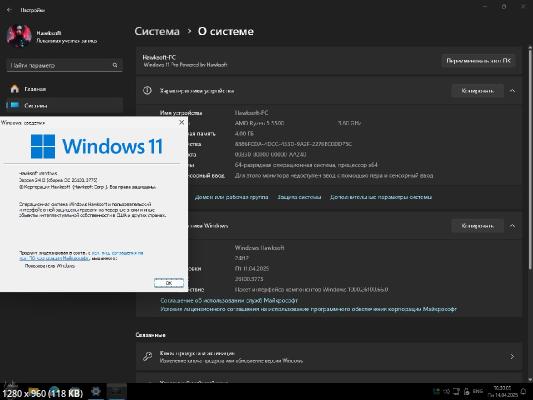
Task: Click 'Переименовать этот ПК' button
Action: tap(478, 61)
